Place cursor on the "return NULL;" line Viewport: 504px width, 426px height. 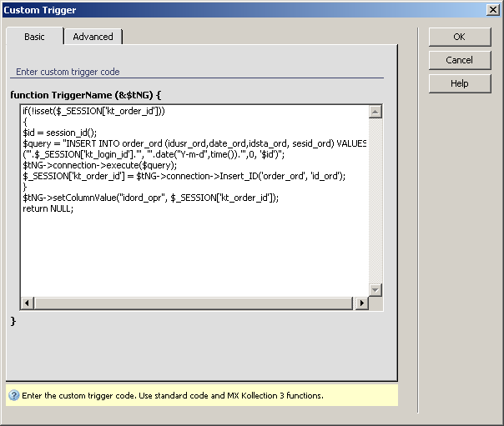click(x=48, y=208)
